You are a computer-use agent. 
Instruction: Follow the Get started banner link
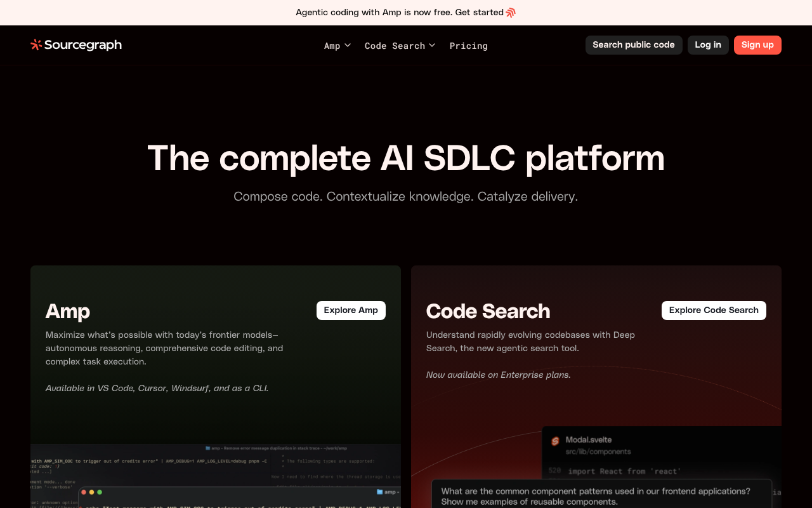point(479,13)
